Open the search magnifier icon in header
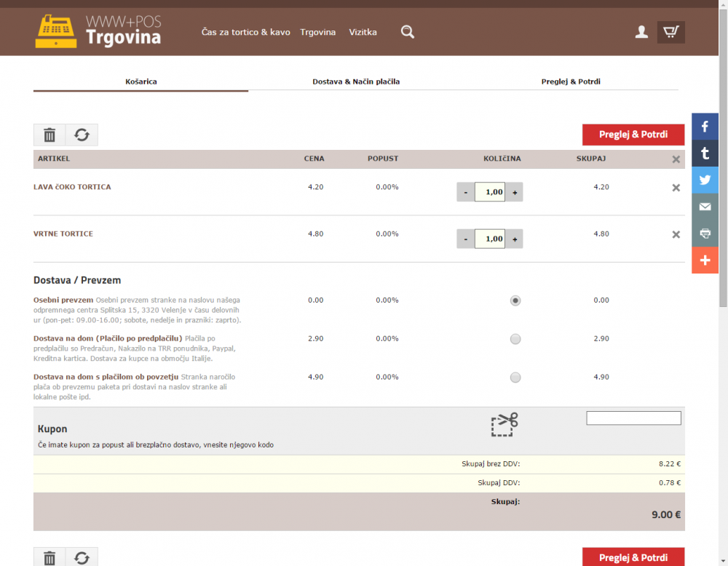 pos(408,32)
